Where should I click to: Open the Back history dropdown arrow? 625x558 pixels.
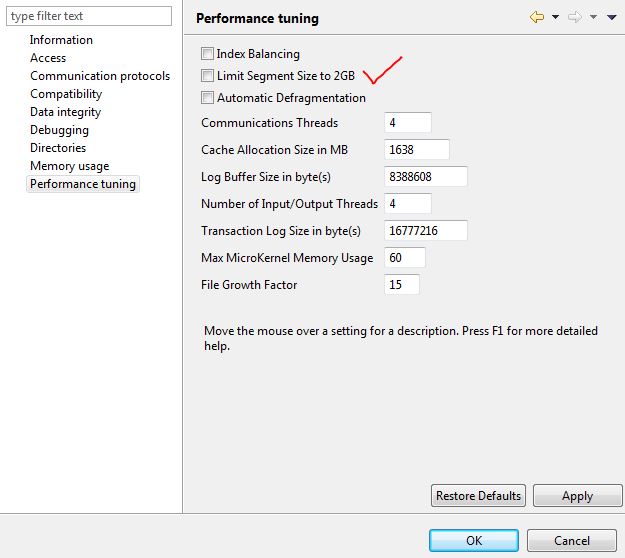[555, 18]
